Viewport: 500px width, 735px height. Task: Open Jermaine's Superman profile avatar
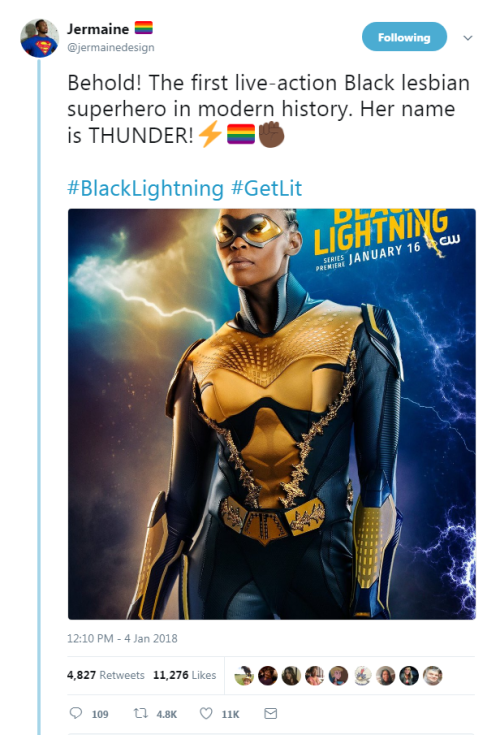click(x=40, y=38)
